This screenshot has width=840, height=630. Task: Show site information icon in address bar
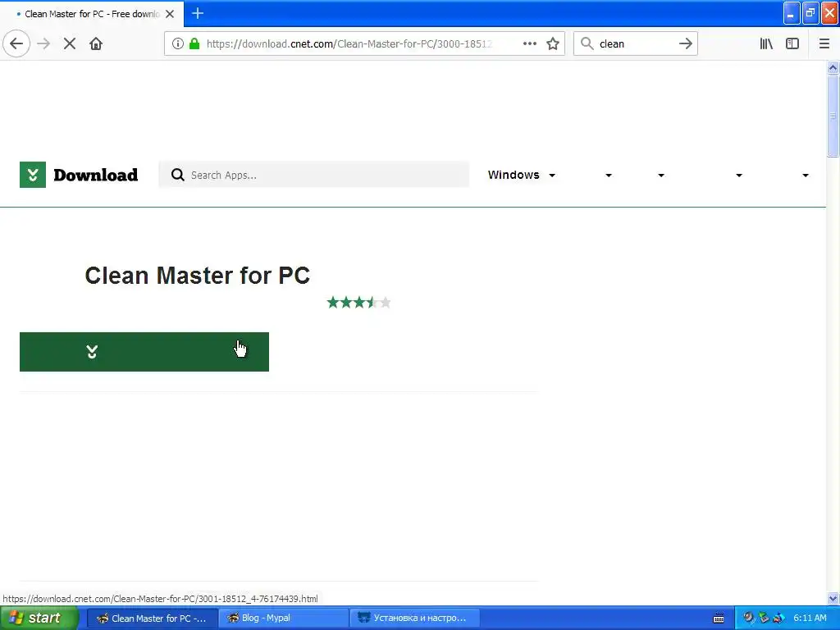[x=178, y=43]
